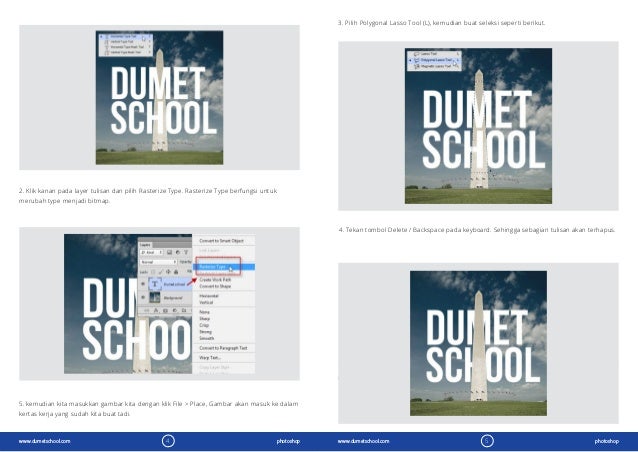The width and height of the screenshot is (638, 452).
Task: Select the Background layer thumbnail
Action: point(155,297)
